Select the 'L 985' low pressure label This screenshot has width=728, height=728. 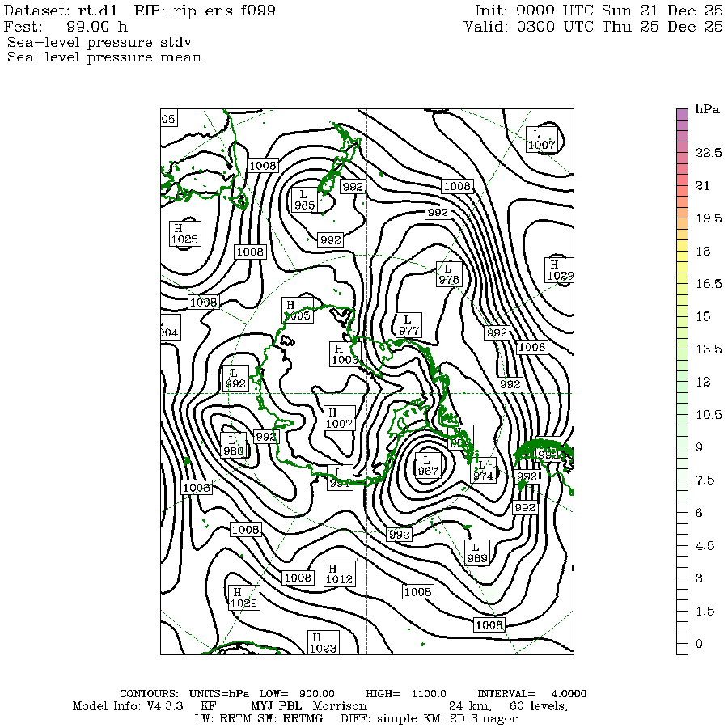tap(304, 200)
